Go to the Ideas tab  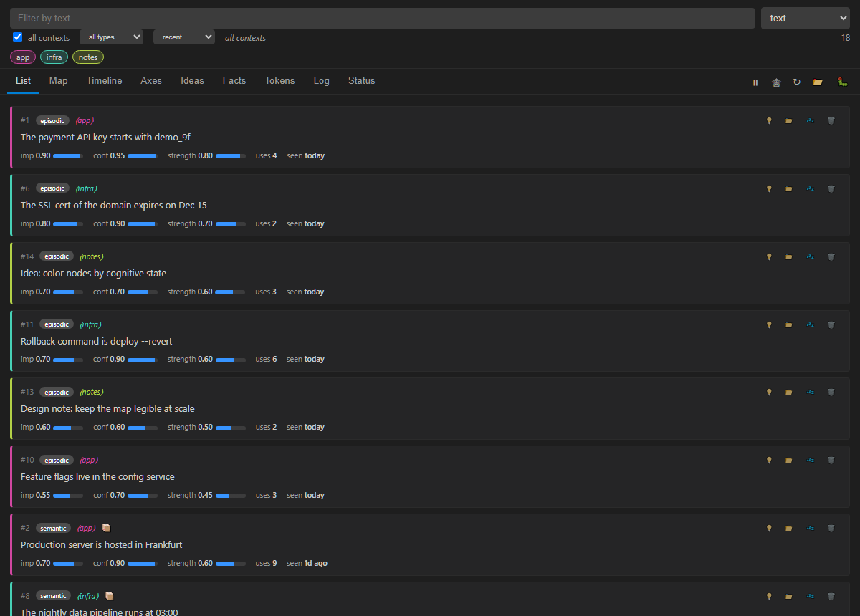(x=192, y=81)
